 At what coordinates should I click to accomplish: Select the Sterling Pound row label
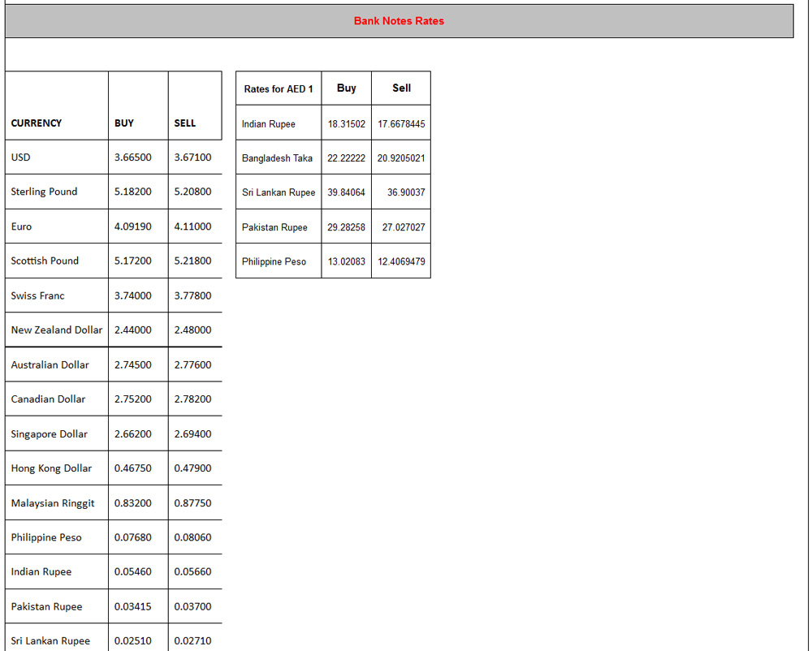pos(44,192)
